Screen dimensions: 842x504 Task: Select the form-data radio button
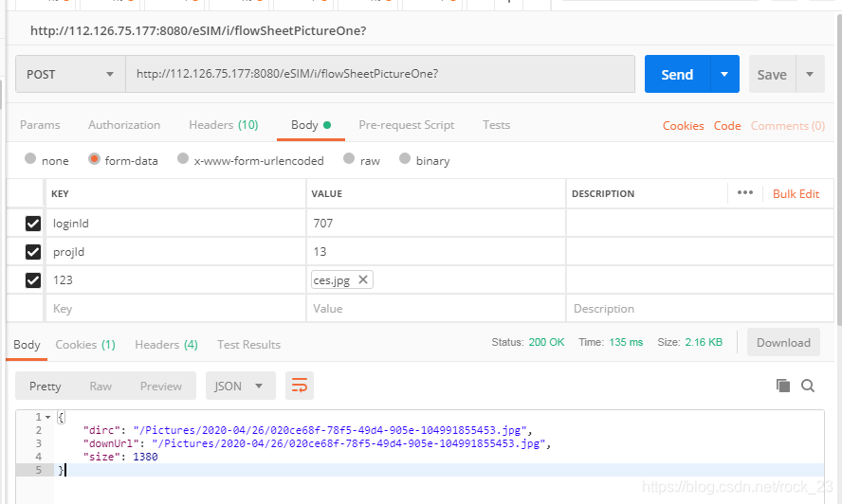point(94,159)
